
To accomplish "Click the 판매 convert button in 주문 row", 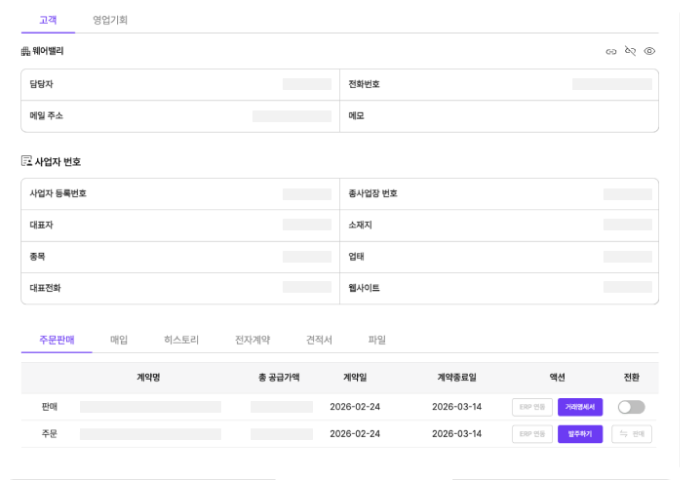I will click(631, 434).
